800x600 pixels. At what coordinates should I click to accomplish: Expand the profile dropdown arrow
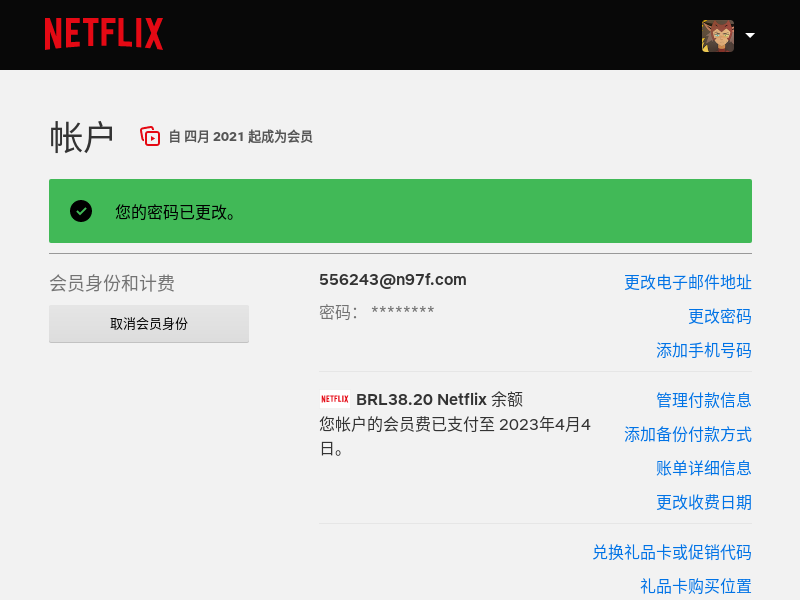tap(750, 35)
